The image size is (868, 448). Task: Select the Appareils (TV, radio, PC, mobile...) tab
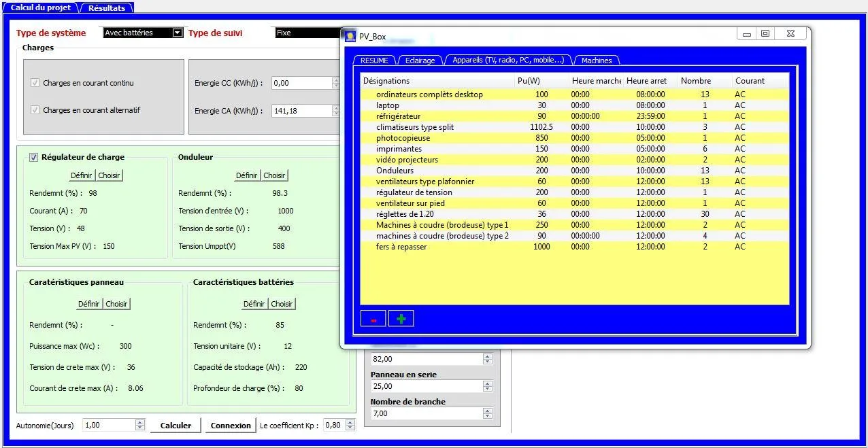(508, 60)
